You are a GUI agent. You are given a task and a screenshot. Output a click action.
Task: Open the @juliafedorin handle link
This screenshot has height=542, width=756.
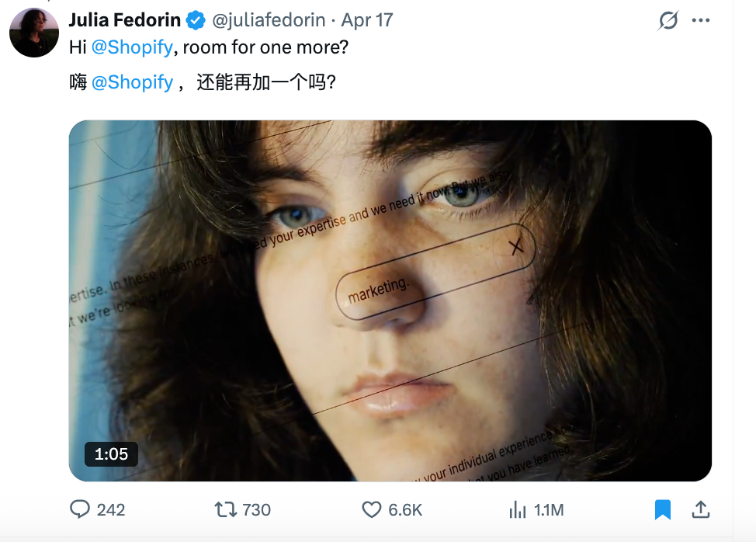tap(269, 20)
